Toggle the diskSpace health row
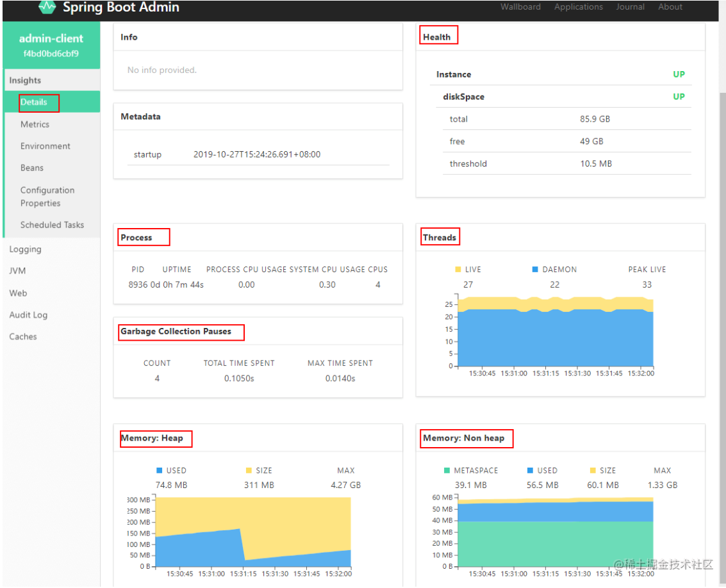The width and height of the screenshot is (726, 588). coord(563,97)
